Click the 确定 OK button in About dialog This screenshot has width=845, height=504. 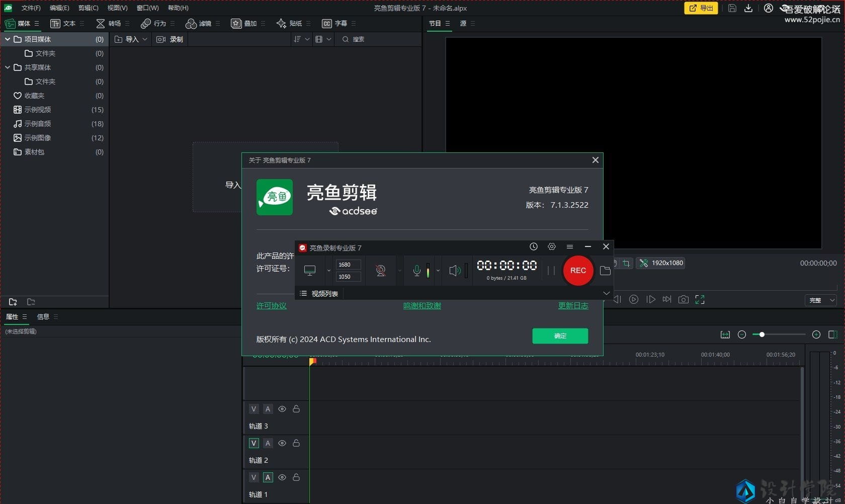pos(560,336)
